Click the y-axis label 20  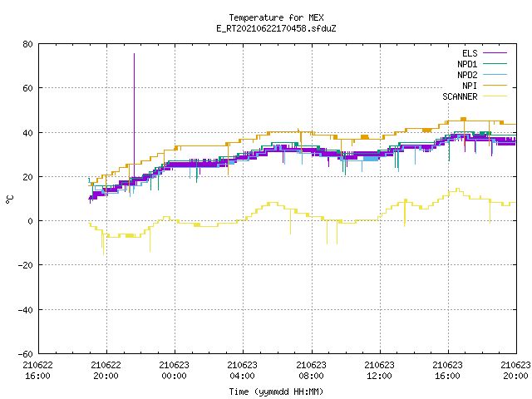click(x=27, y=177)
